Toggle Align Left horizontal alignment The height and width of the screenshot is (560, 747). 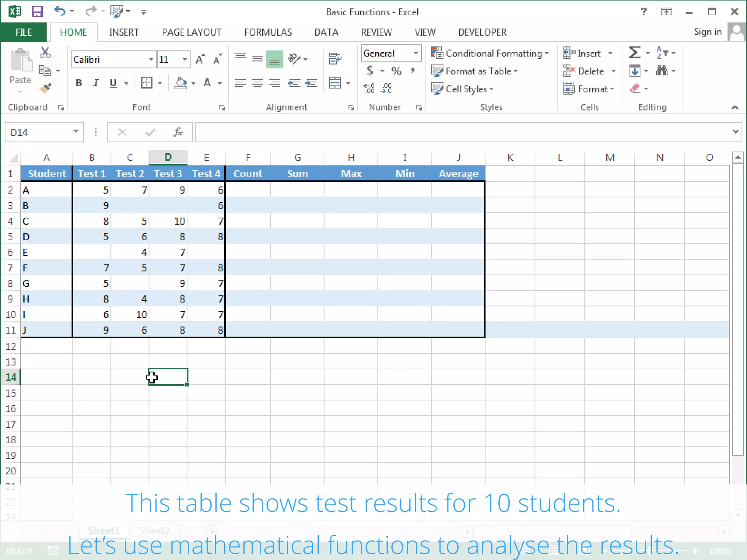pos(240,83)
